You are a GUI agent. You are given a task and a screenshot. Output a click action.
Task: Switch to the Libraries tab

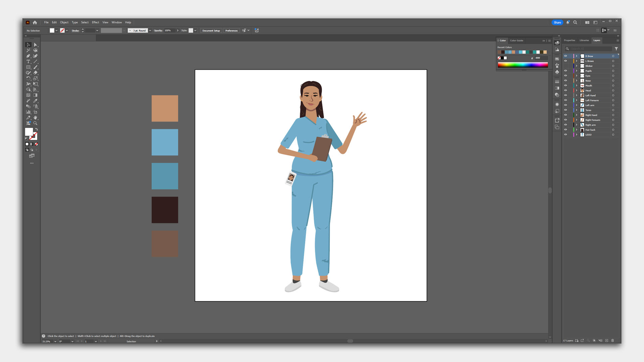pyautogui.click(x=584, y=40)
